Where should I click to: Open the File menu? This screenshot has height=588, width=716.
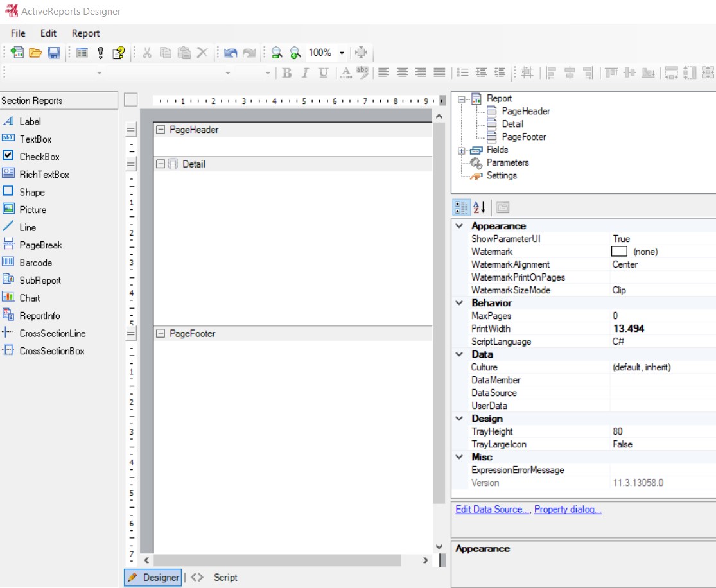point(18,33)
